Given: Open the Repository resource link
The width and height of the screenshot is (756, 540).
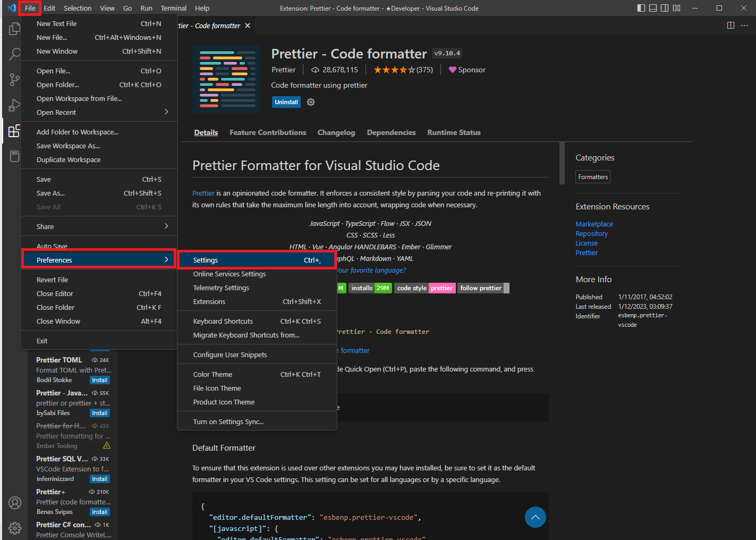Looking at the screenshot, I should (x=591, y=233).
